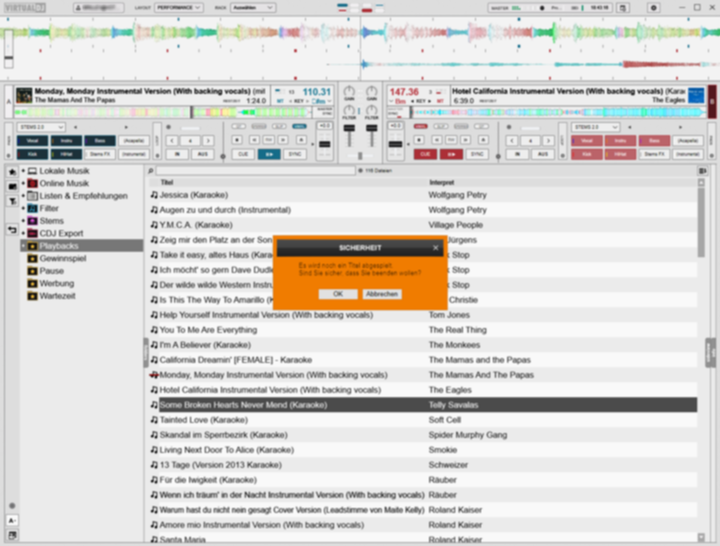Toggle Vocal stem pad on left deck
720x546 pixels.
[32, 141]
